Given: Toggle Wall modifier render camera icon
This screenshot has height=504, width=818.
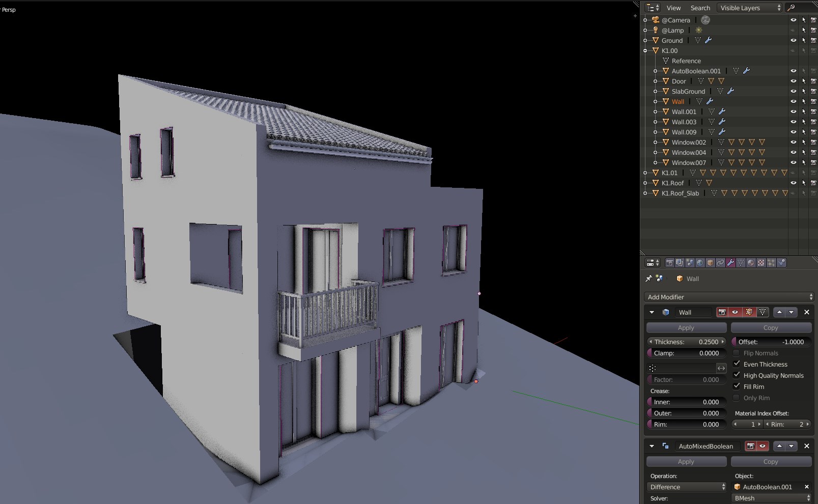Looking at the screenshot, I should point(722,312).
